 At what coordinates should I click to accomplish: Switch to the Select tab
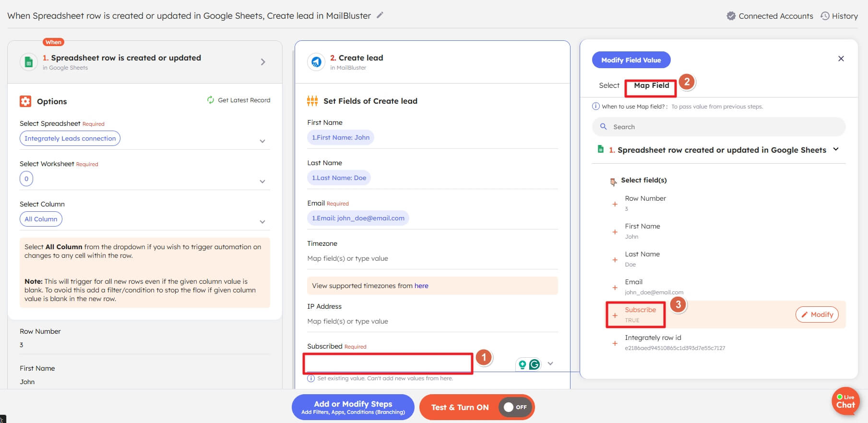tap(609, 85)
